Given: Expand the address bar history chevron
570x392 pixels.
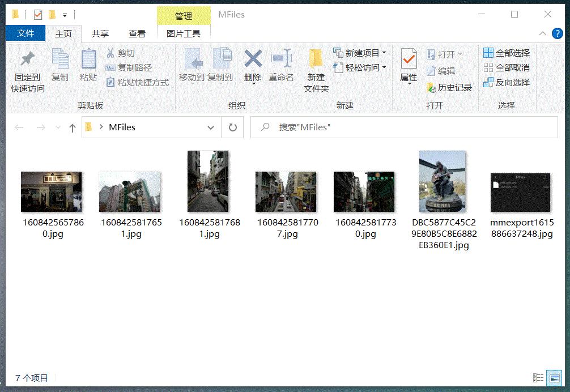Looking at the screenshot, I should (210, 127).
